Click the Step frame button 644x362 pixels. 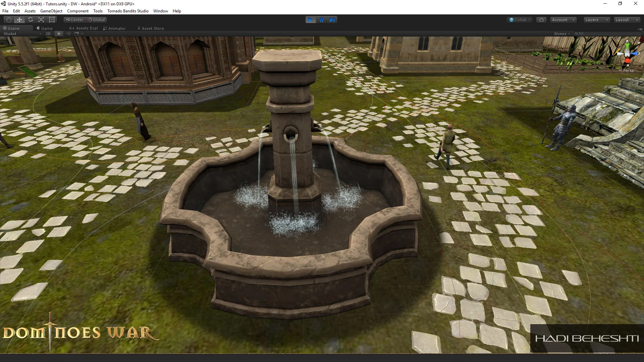(332, 20)
